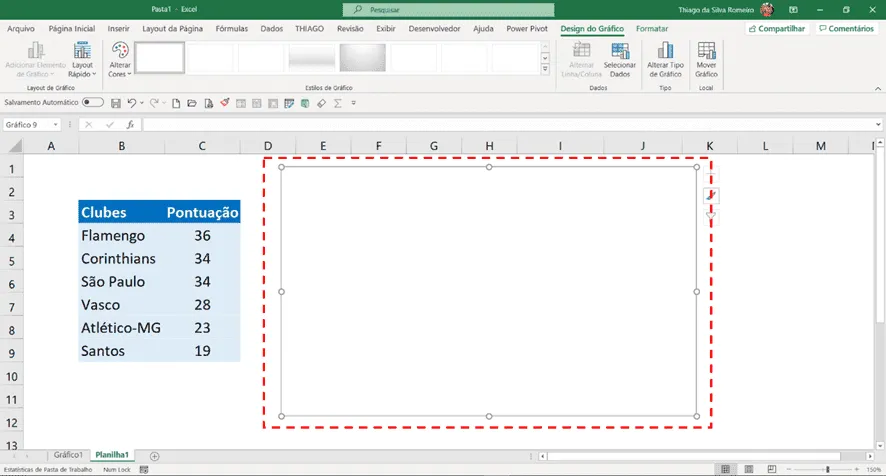Click the Comentários button

pyautogui.click(x=846, y=28)
